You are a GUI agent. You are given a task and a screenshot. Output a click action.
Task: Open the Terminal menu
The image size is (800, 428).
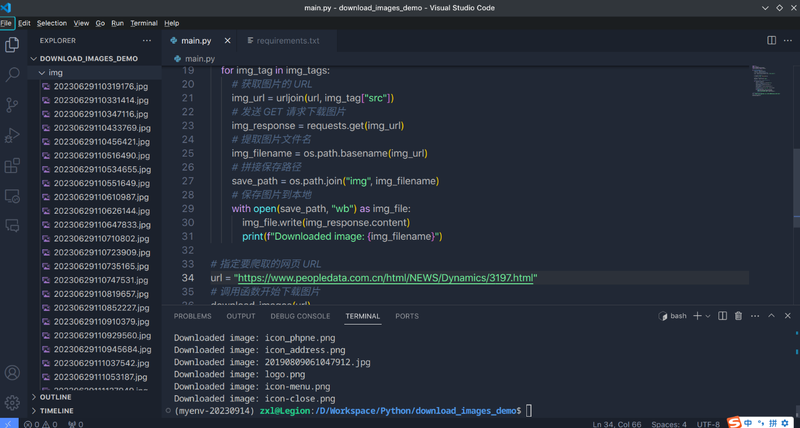pyautogui.click(x=144, y=23)
